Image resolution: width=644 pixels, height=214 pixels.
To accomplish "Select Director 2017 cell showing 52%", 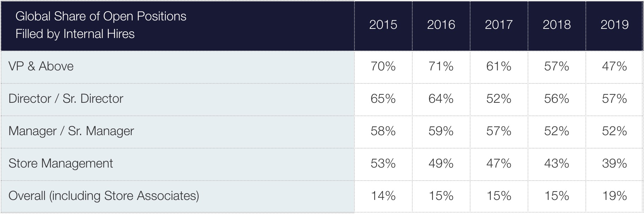I will (499, 99).
